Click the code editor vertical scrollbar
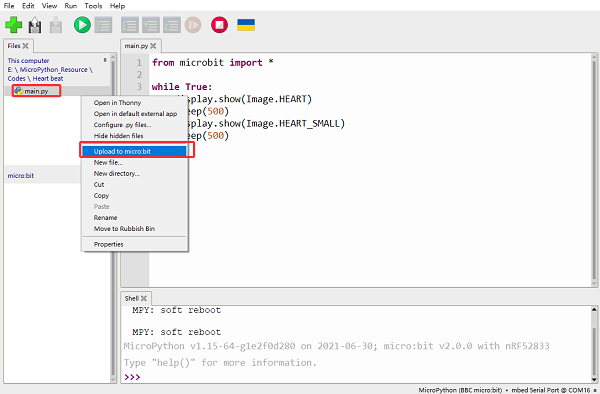600x394 pixels. (594, 170)
